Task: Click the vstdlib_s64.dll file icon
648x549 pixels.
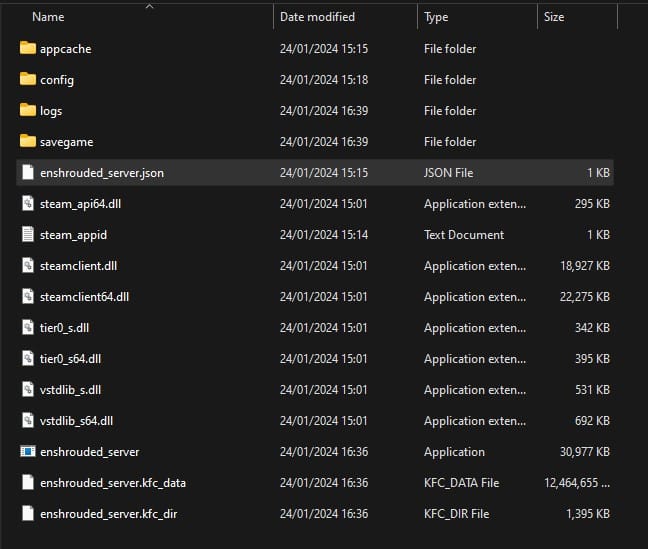Action: [28, 420]
